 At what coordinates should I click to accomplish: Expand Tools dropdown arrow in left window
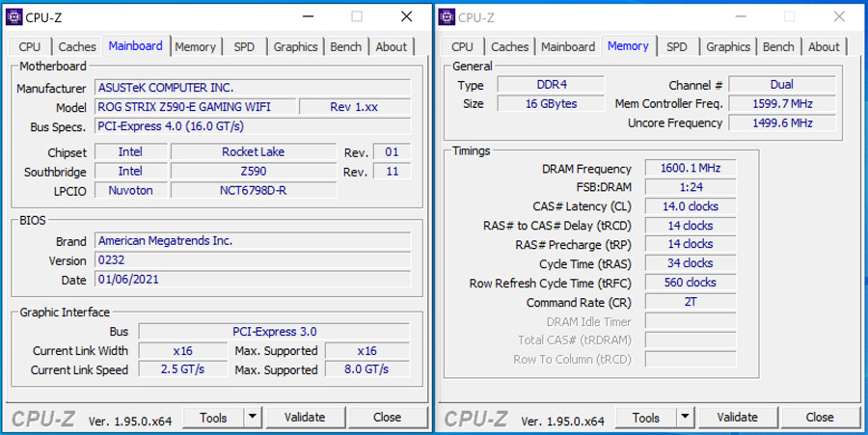(x=253, y=418)
